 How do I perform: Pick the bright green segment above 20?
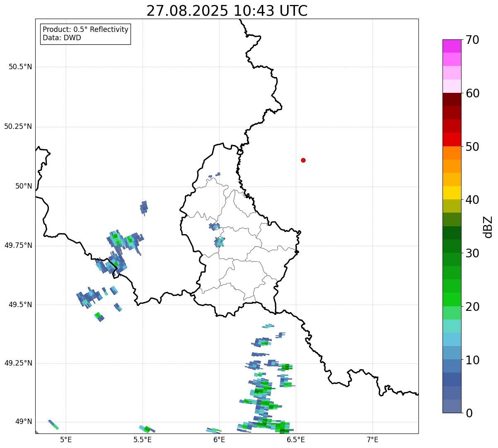[452, 300]
